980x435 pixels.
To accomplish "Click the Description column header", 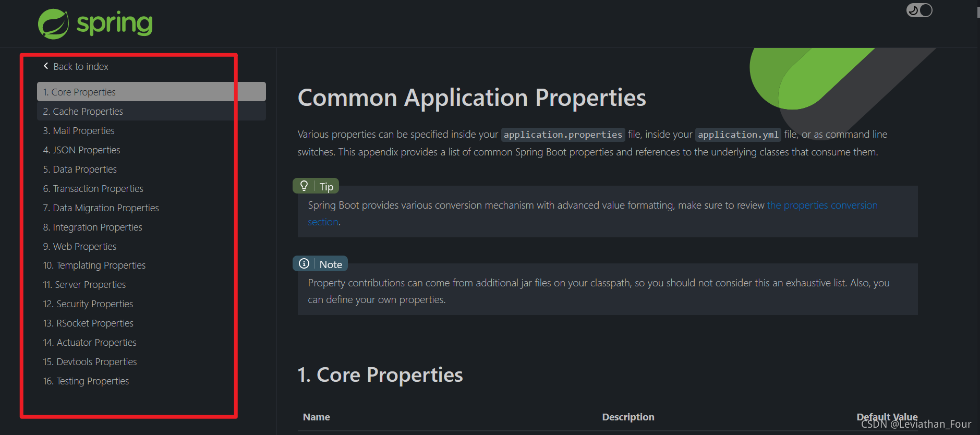I will (628, 417).
